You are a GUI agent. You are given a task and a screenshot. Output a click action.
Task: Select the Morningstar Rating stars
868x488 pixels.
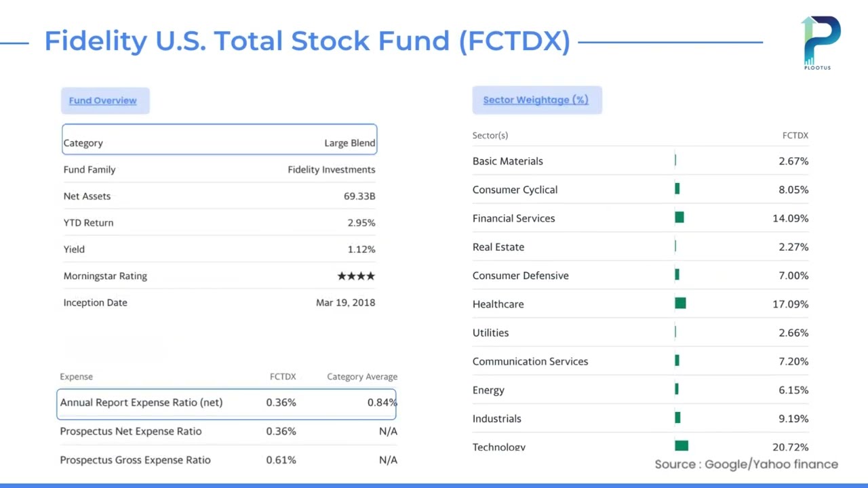coord(356,276)
